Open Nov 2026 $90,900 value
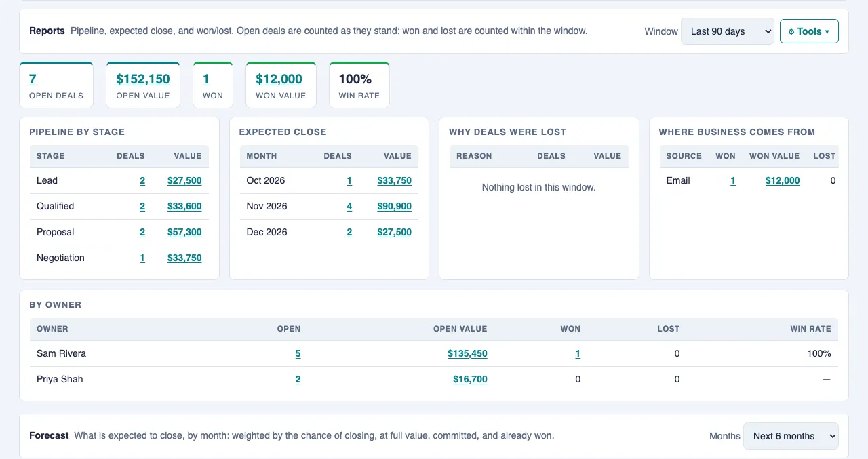 point(394,206)
